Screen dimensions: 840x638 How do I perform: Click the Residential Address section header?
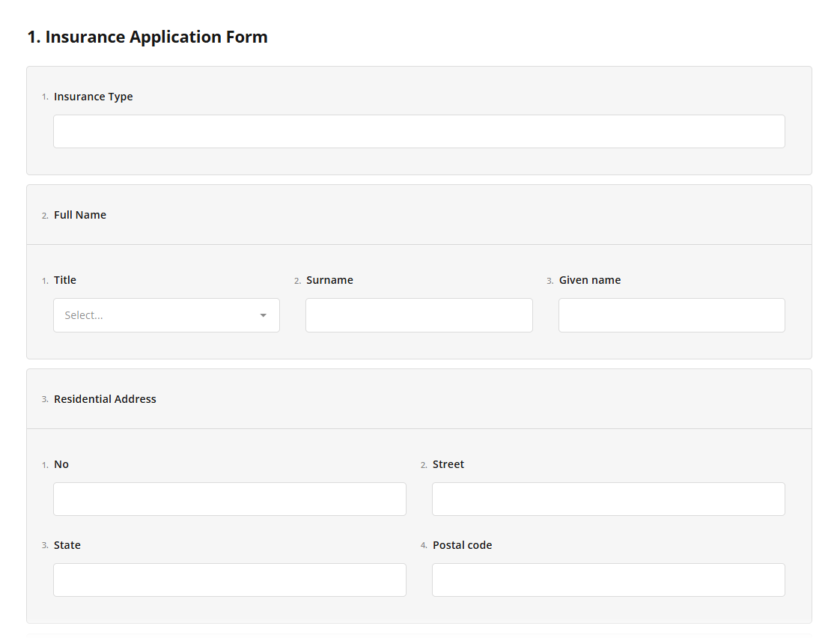click(x=105, y=399)
